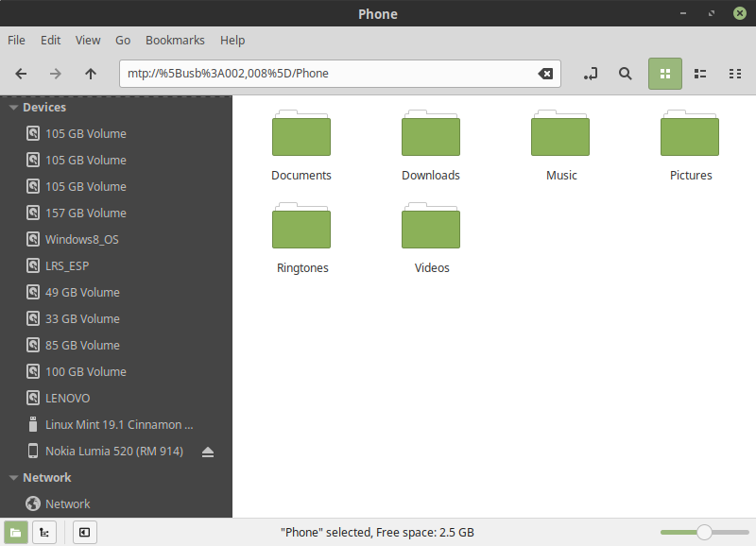Screen dimensions: 756x546
Task: Click the LENOVO disk icon
Action: [33, 398]
